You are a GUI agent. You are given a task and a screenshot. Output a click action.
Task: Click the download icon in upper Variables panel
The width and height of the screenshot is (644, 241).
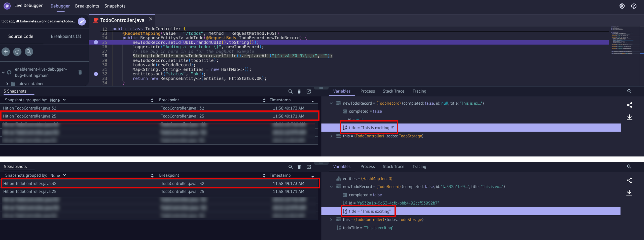pyautogui.click(x=629, y=117)
